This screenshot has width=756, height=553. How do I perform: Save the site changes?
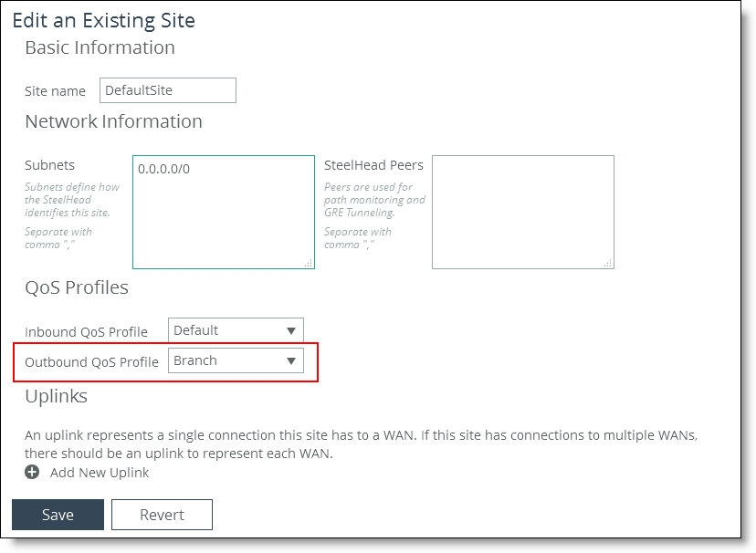58,515
